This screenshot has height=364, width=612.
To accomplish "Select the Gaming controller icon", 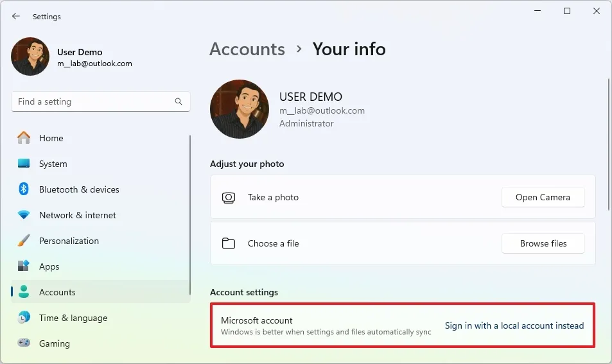I will coord(24,343).
